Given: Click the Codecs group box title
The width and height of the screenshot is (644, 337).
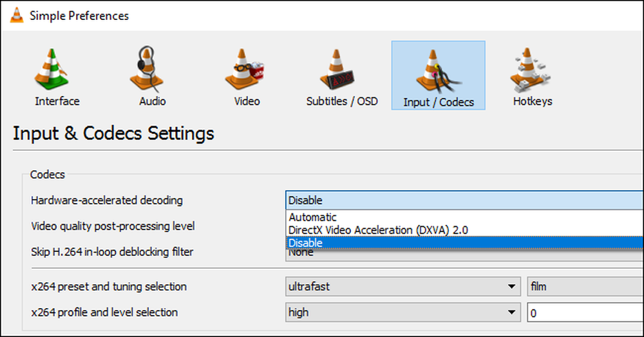Looking at the screenshot, I should click(47, 175).
